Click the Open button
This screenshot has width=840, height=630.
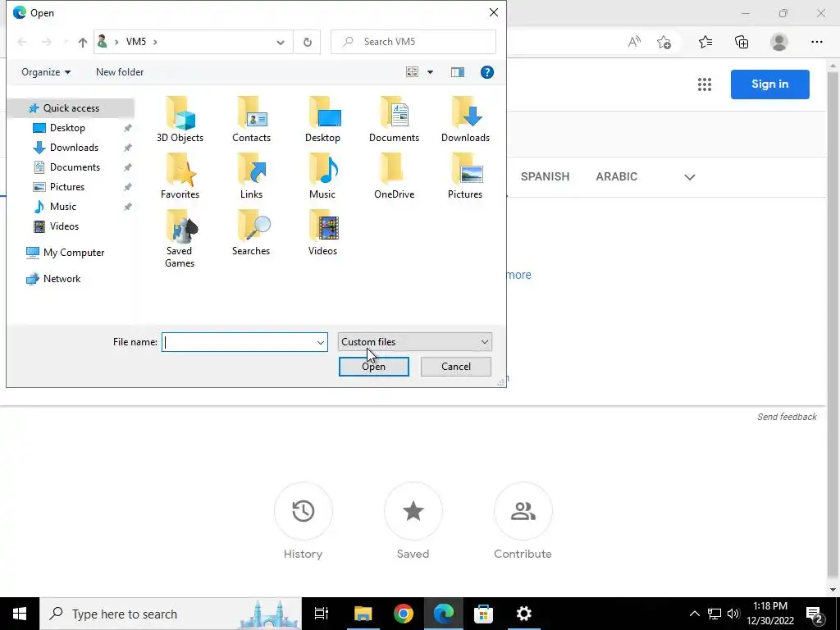[x=373, y=367]
